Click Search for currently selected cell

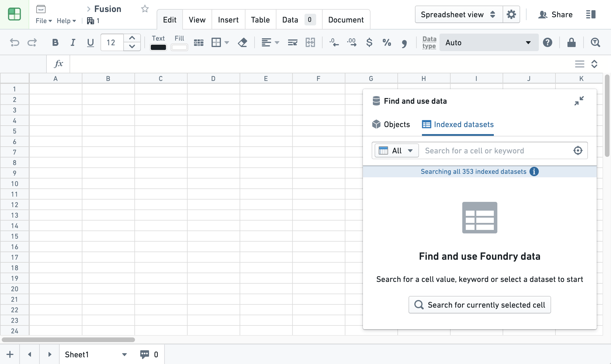(x=480, y=305)
